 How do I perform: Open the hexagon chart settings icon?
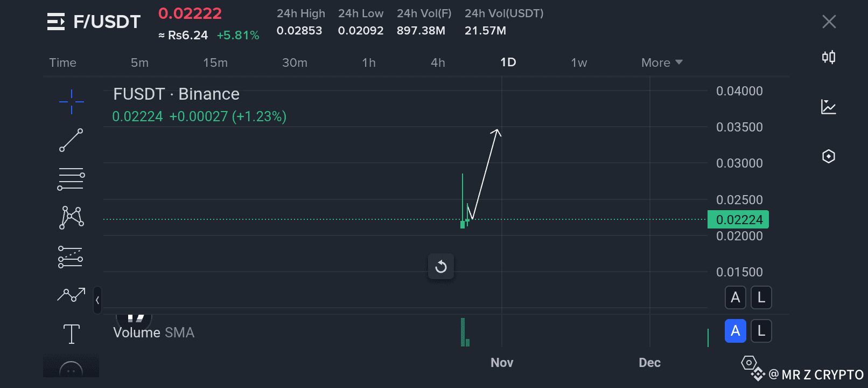click(829, 156)
